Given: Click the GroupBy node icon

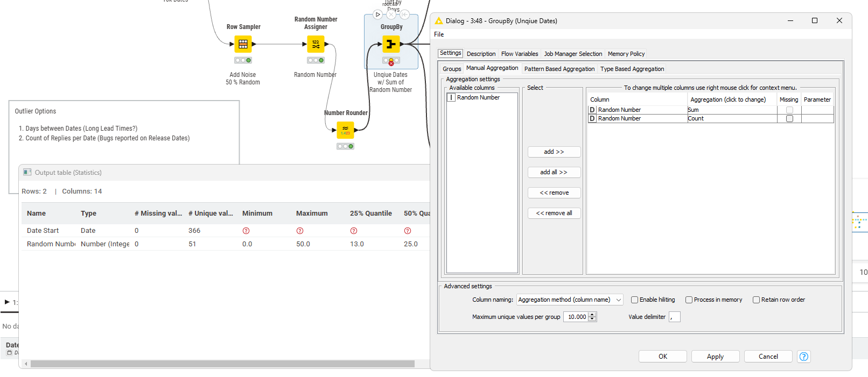Looking at the screenshot, I should pyautogui.click(x=391, y=44).
